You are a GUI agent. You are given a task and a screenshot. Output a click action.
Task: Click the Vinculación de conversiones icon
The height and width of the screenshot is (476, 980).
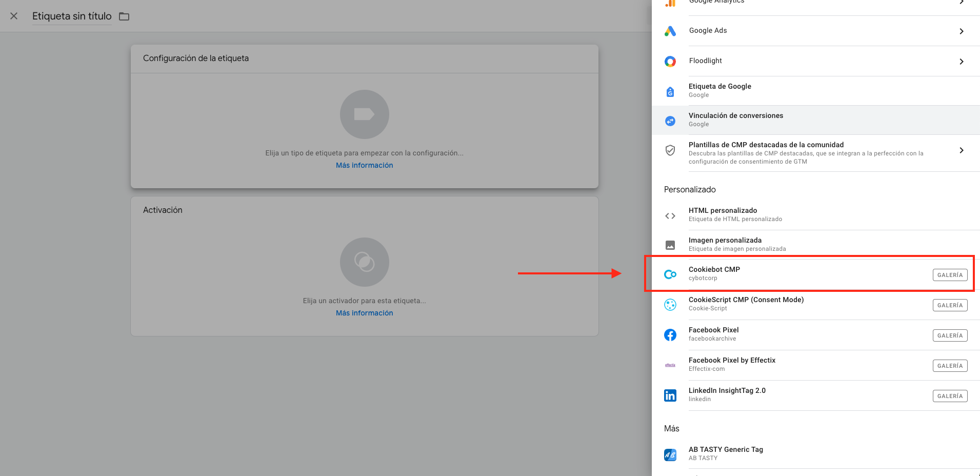tap(670, 121)
